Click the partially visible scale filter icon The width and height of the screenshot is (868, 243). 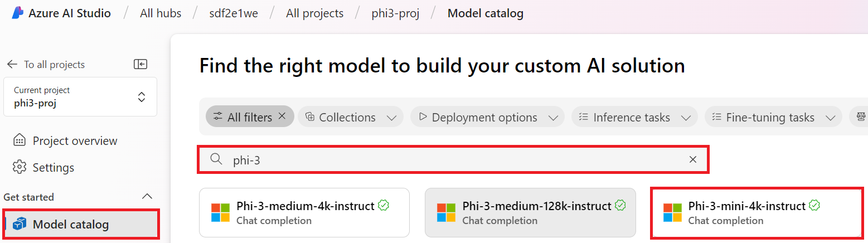[860, 117]
